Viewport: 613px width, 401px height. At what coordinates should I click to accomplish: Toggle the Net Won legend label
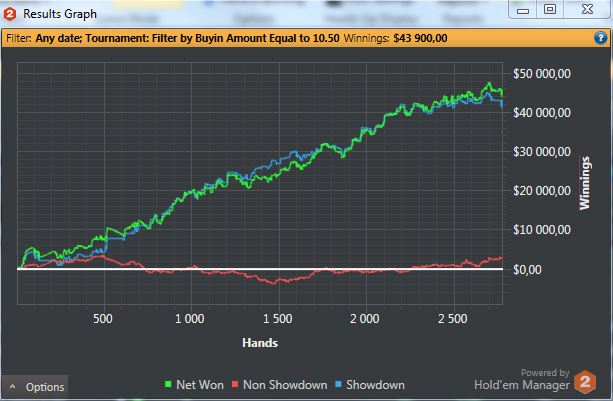point(200,385)
